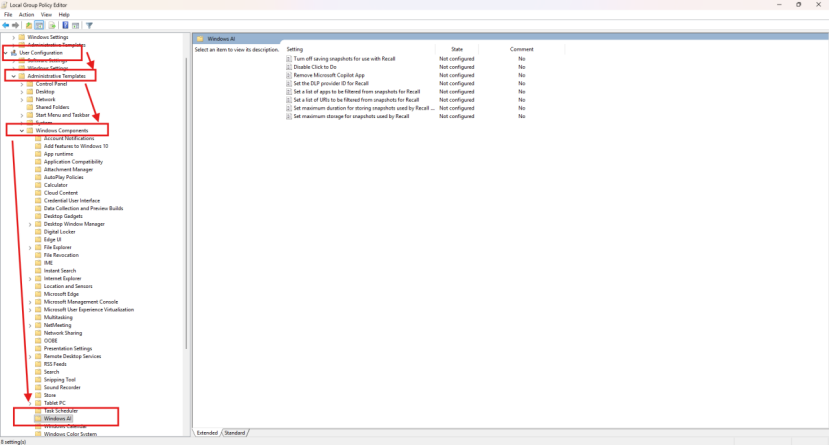Select the Presentation Settings folder

68,349
